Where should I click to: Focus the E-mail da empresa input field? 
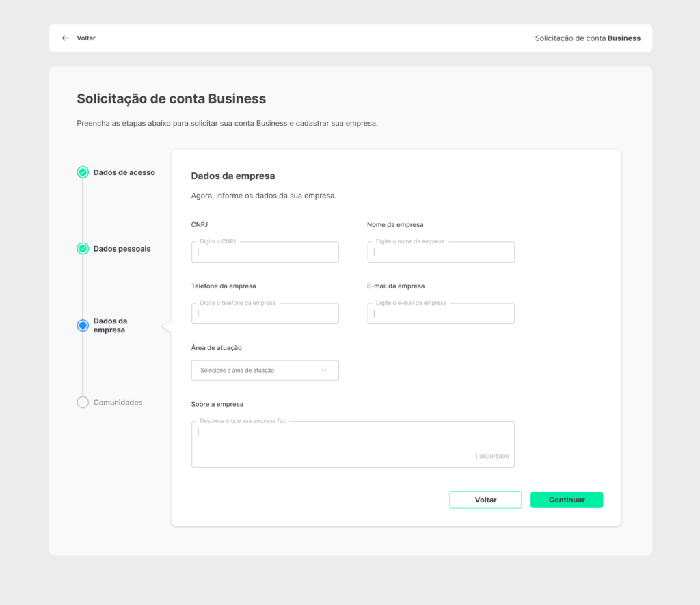(x=441, y=314)
